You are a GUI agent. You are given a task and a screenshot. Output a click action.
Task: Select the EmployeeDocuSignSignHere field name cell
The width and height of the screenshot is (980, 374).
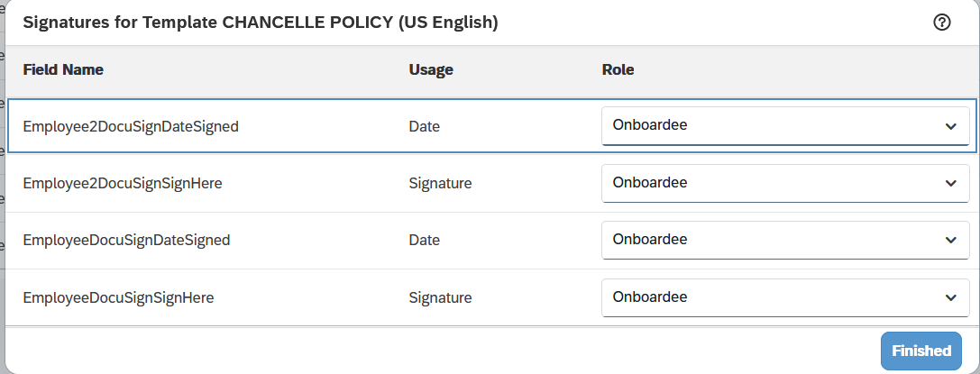tap(118, 297)
